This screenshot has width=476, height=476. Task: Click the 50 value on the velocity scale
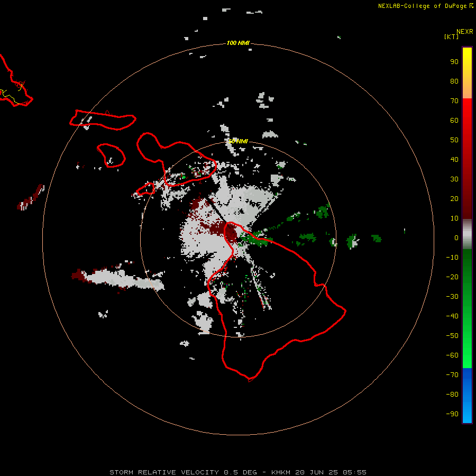[x=454, y=140]
